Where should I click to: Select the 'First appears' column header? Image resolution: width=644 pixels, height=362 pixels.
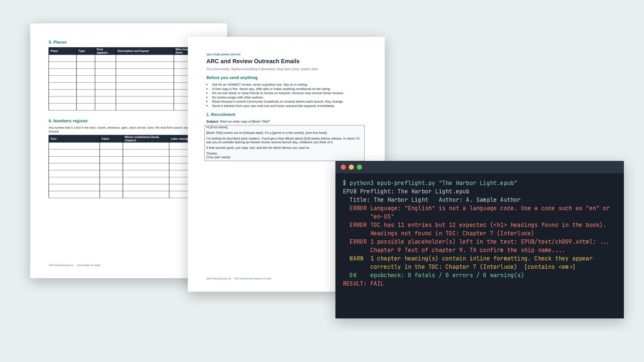[x=105, y=51]
